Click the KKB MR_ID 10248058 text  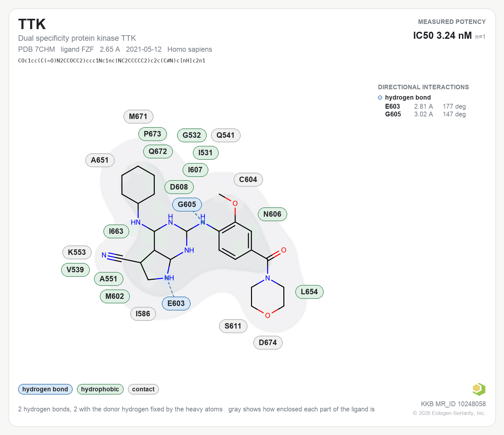coord(453,404)
